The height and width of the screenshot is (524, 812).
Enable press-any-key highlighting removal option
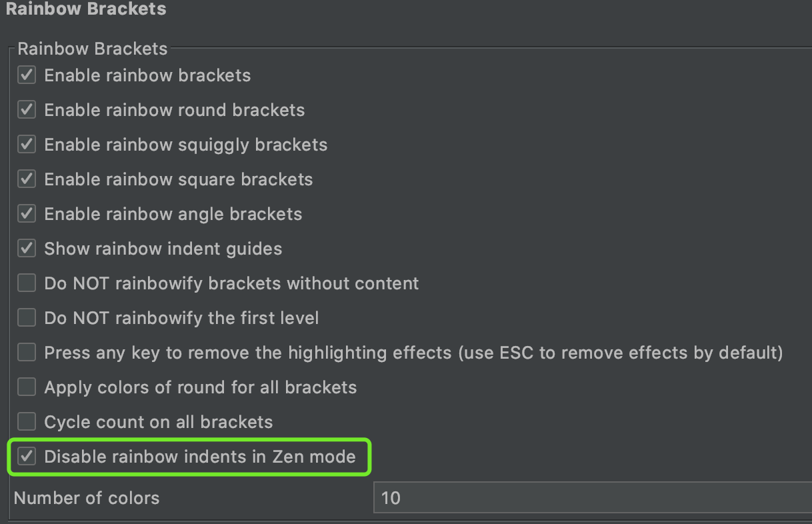(26, 352)
